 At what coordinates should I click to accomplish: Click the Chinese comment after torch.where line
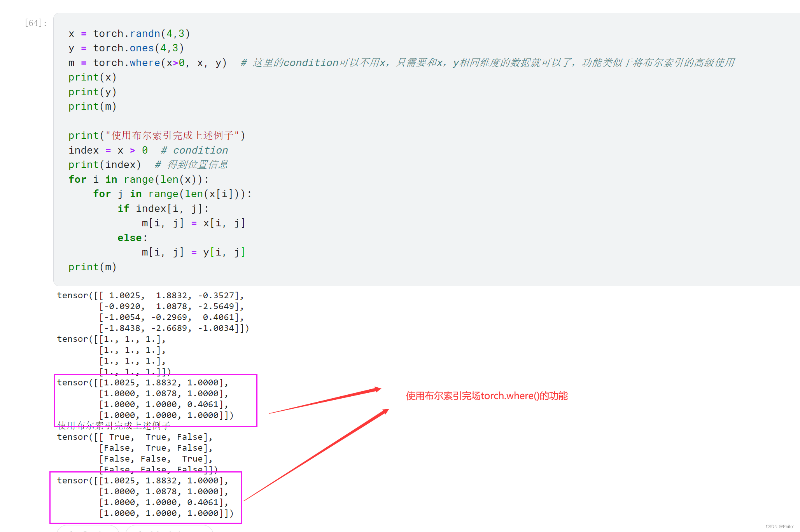coord(488,63)
